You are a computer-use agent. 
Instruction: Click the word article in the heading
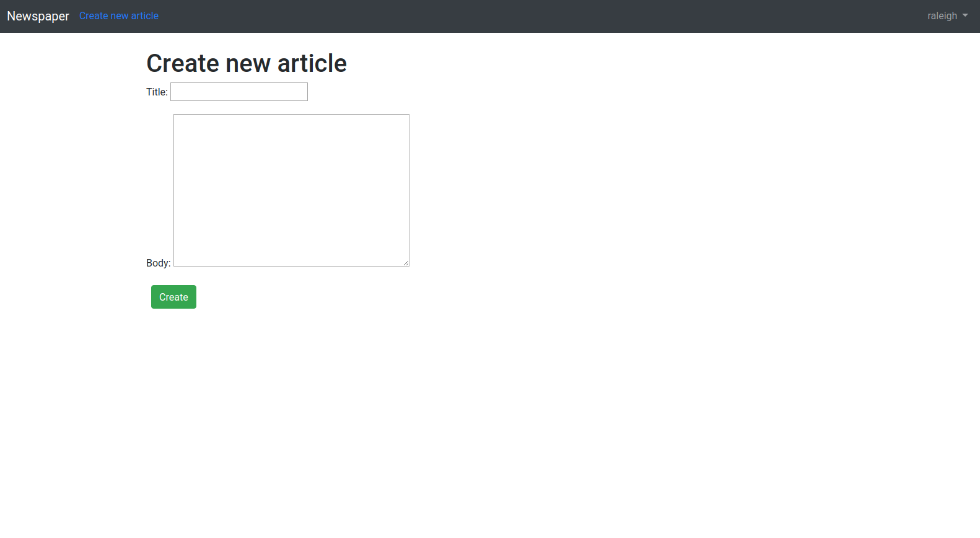[x=312, y=63]
